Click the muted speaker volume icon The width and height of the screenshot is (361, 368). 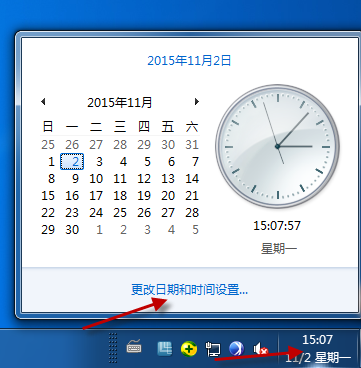click(x=261, y=349)
